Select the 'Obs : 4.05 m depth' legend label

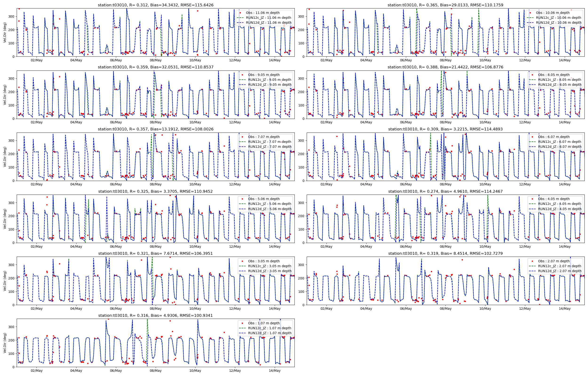(x=554, y=199)
